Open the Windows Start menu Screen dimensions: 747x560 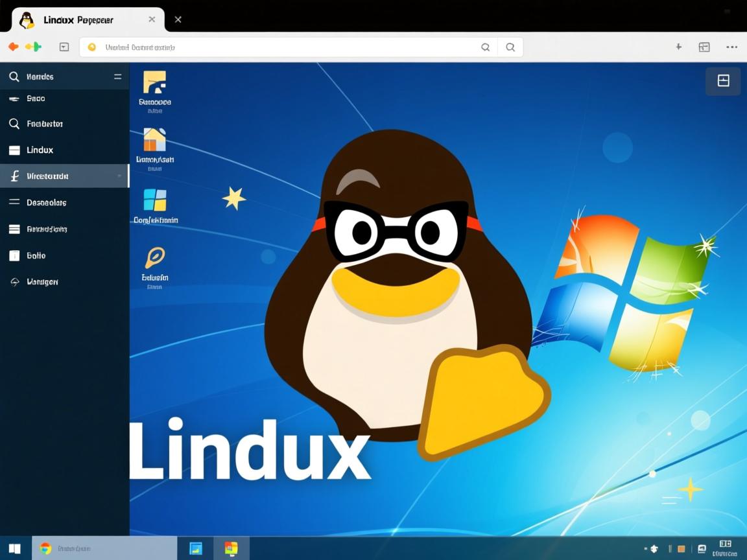14,548
